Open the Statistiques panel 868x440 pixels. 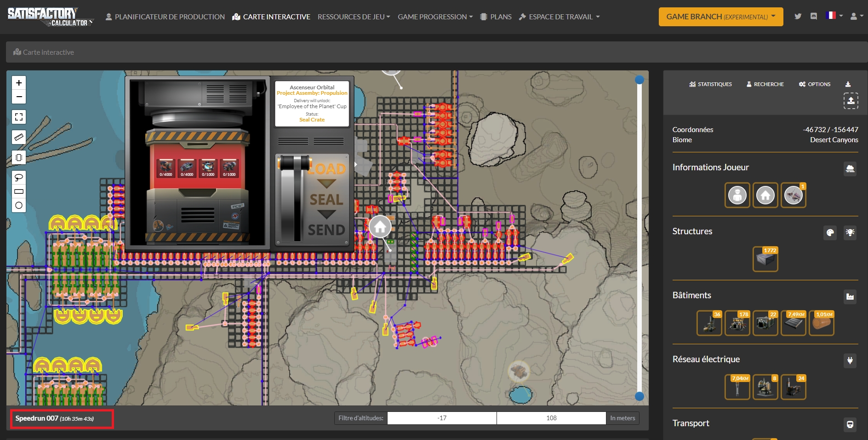[710, 84]
